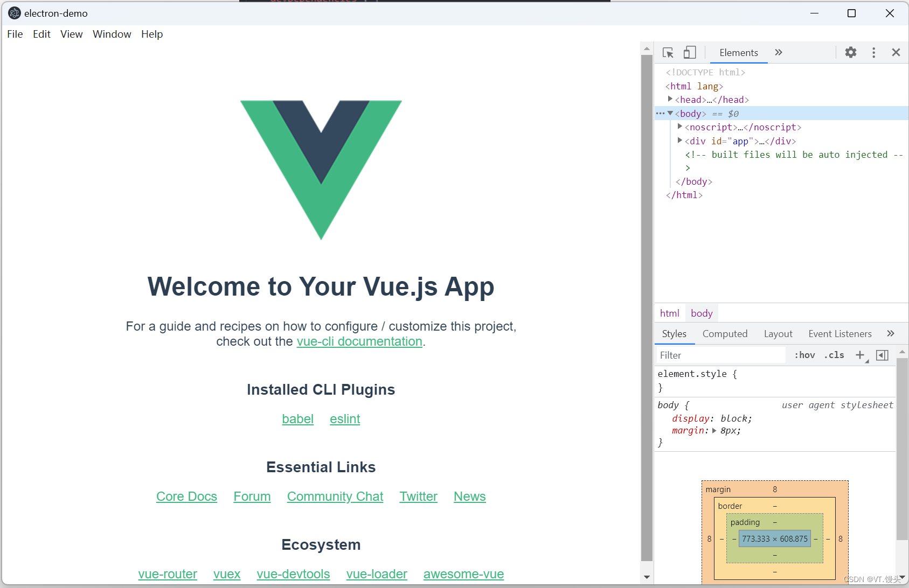Open the View menu
This screenshot has width=909, height=588.
click(72, 34)
